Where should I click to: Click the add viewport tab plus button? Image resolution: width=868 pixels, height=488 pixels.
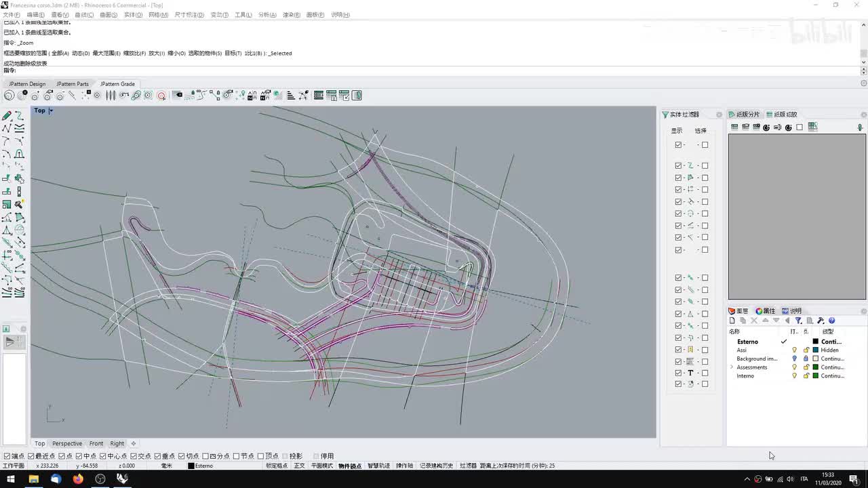point(134,443)
